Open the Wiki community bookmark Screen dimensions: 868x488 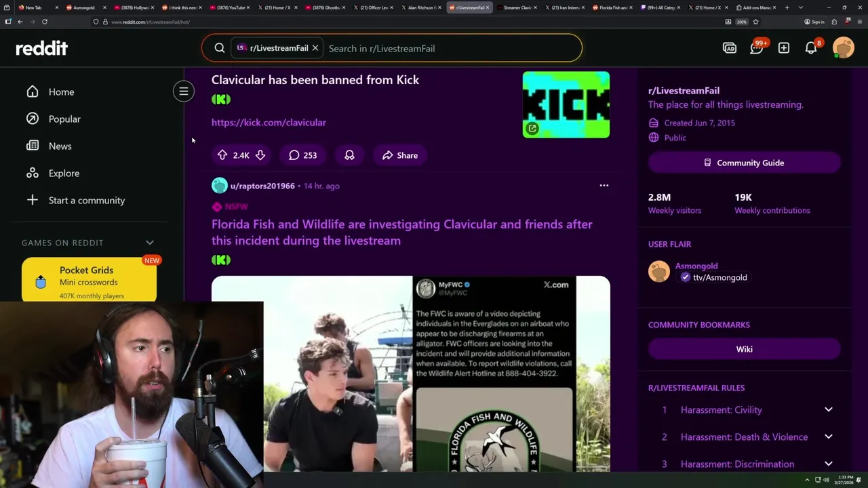(x=745, y=349)
